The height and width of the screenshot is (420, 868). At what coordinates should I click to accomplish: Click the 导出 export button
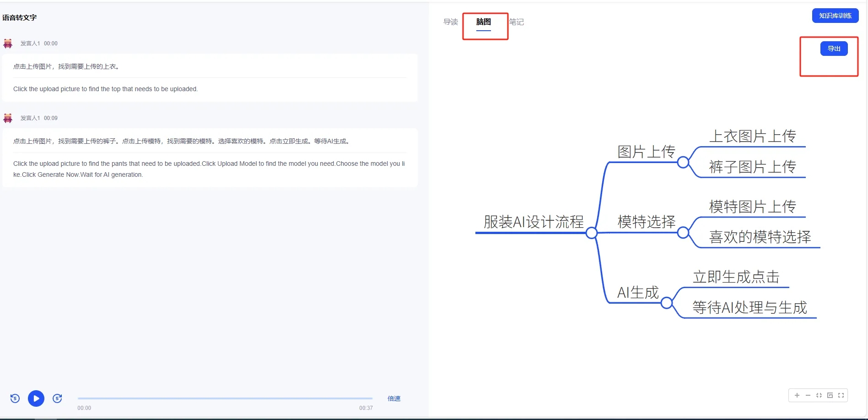[834, 49]
